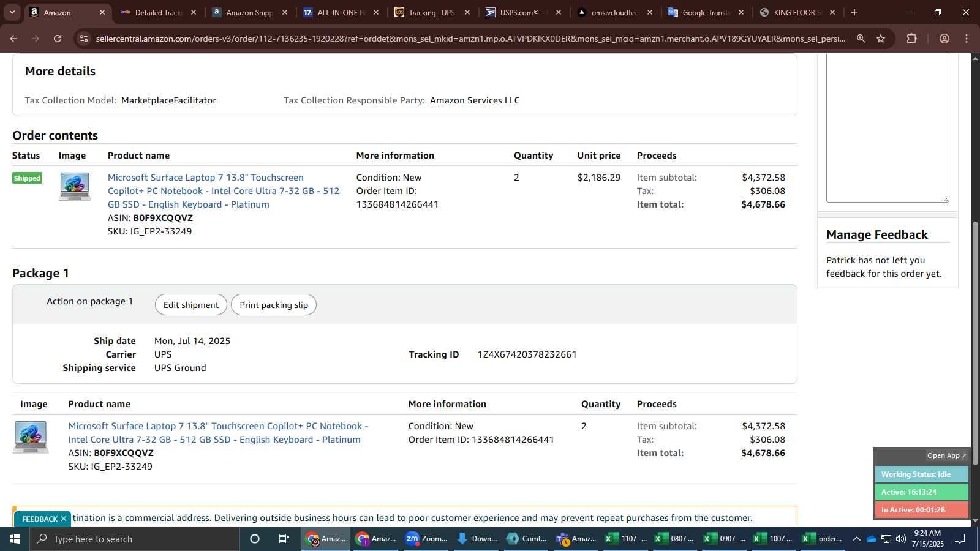Open the Comt... app on taskbar
The width and height of the screenshot is (980, 551).
coord(527,539)
